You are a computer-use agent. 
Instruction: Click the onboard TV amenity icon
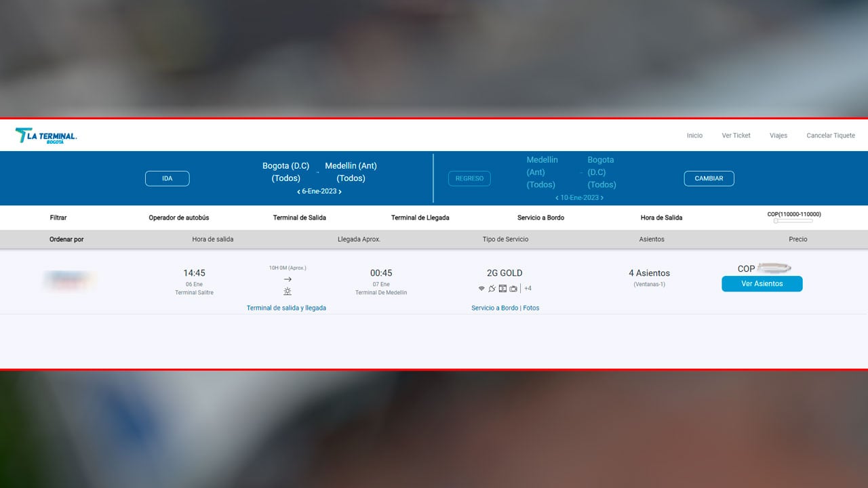click(x=502, y=288)
